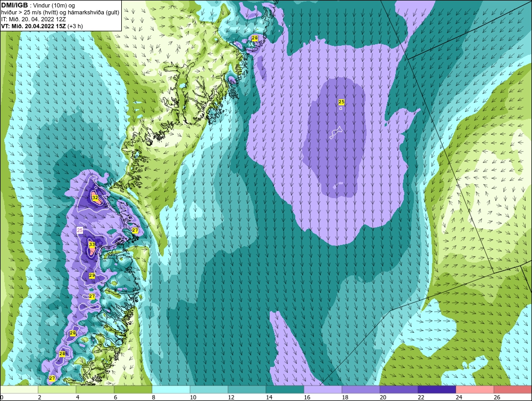This screenshot has height=401, width=532.
Task: Click the '(+3 h)' forecast offset text
Action: [x=76, y=26]
